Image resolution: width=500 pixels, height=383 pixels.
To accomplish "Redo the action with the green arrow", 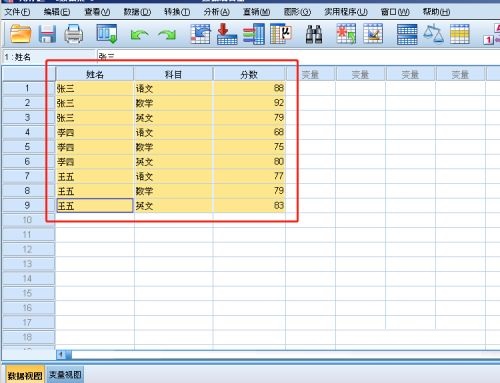I will click(x=167, y=35).
